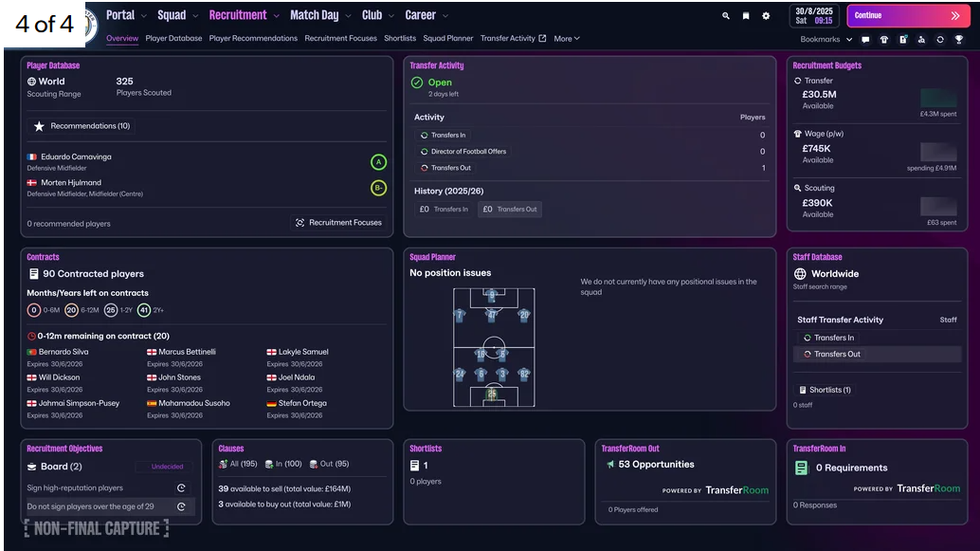
Task: Click the date and time display 30/8/2025
Action: pos(814,15)
